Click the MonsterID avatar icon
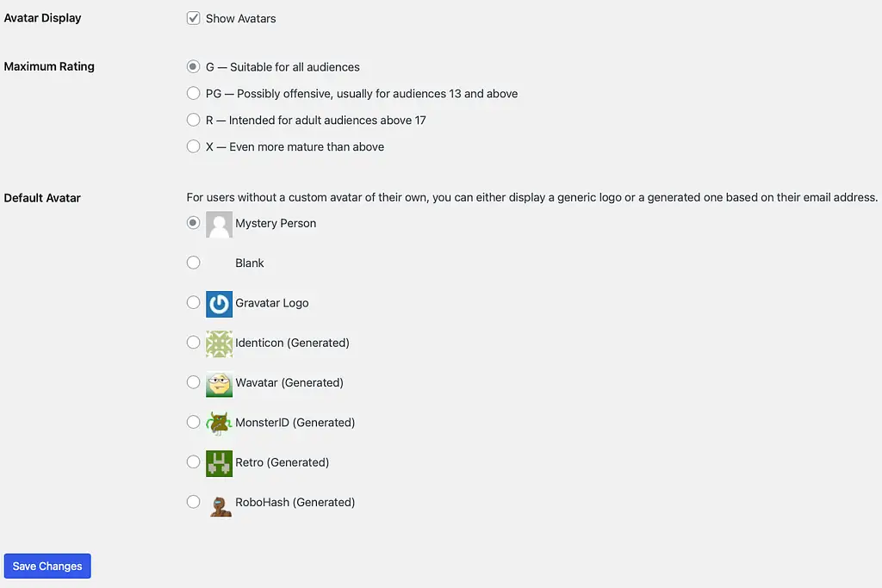Viewport: 882px width, 588px height. point(219,422)
